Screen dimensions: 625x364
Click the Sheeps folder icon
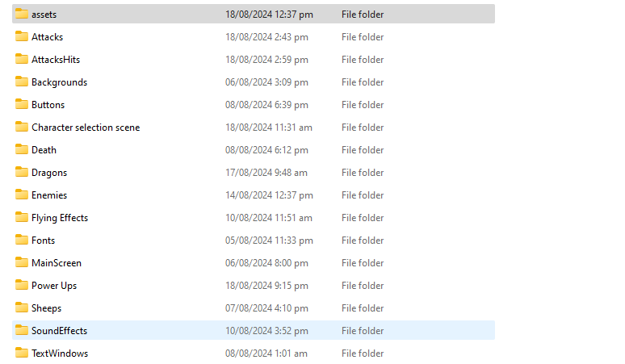22,308
